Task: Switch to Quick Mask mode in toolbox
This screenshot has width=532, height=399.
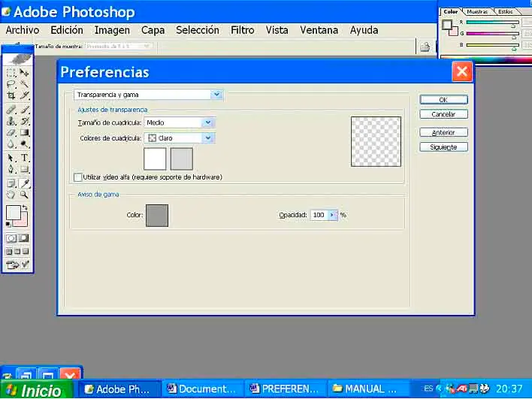Action: pos(24,238)
